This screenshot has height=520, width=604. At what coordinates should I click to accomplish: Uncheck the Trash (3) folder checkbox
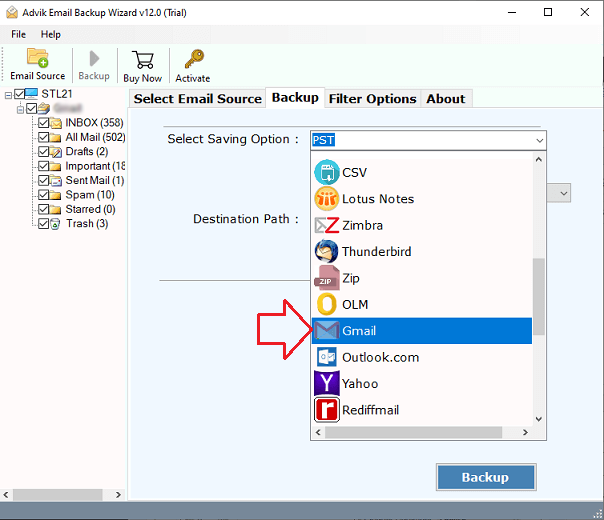click(x=43, y=224)
